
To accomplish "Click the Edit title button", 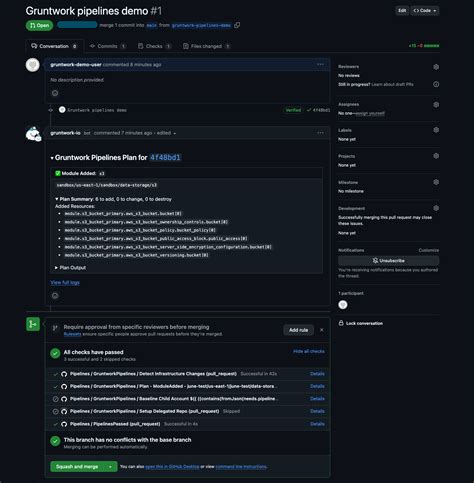I will pyautogui.click(x=402, y=11).
